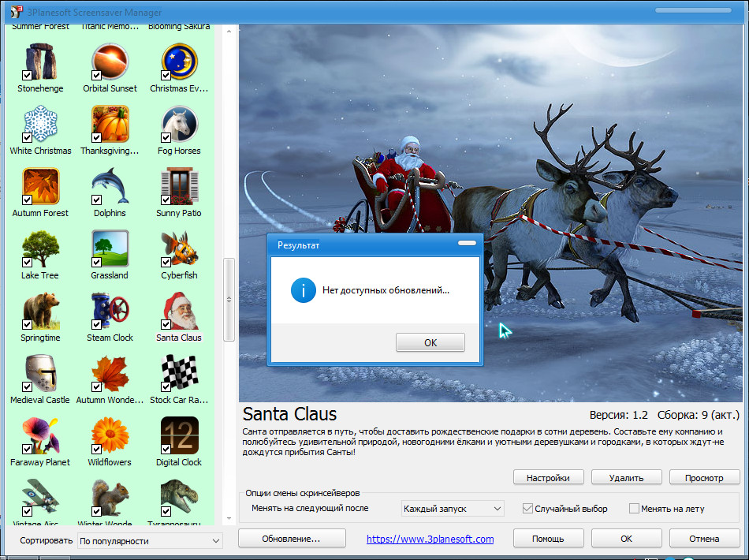Screen dimensions: 749x560
Task: Uncheck the Fog Horses screensaver checkbox
Action: coord(166,137)
